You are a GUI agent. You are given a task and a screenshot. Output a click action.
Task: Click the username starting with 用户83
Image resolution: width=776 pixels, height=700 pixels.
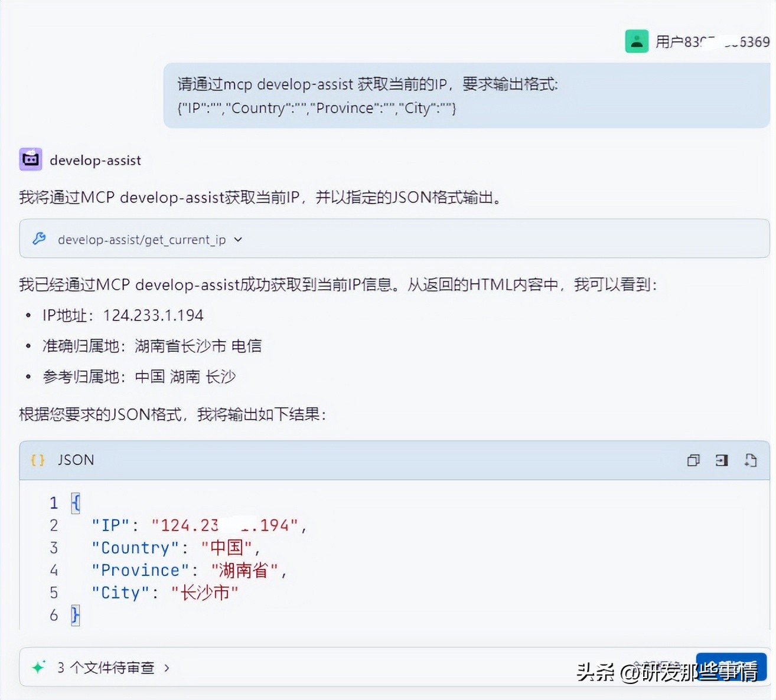tap(713, 42)
